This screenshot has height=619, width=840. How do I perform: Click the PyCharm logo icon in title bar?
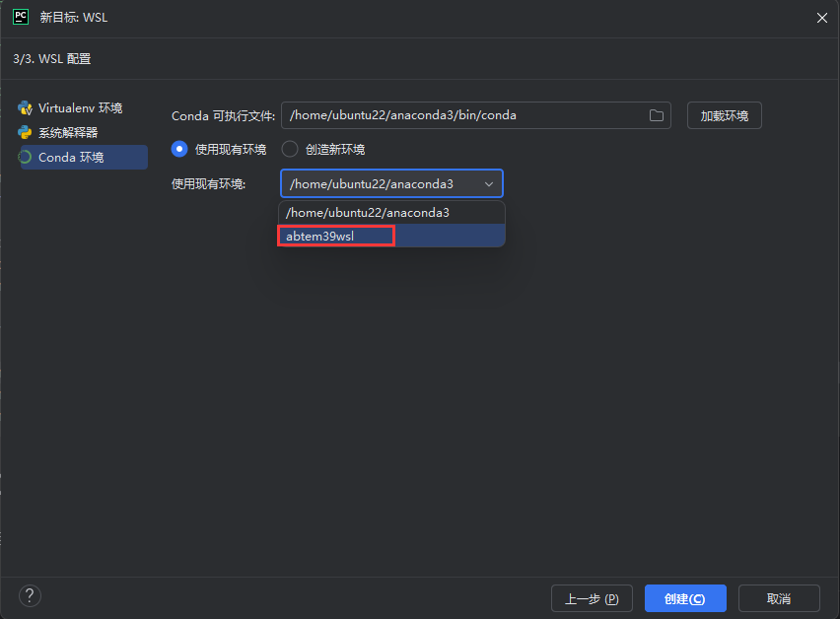coord(21,17)
